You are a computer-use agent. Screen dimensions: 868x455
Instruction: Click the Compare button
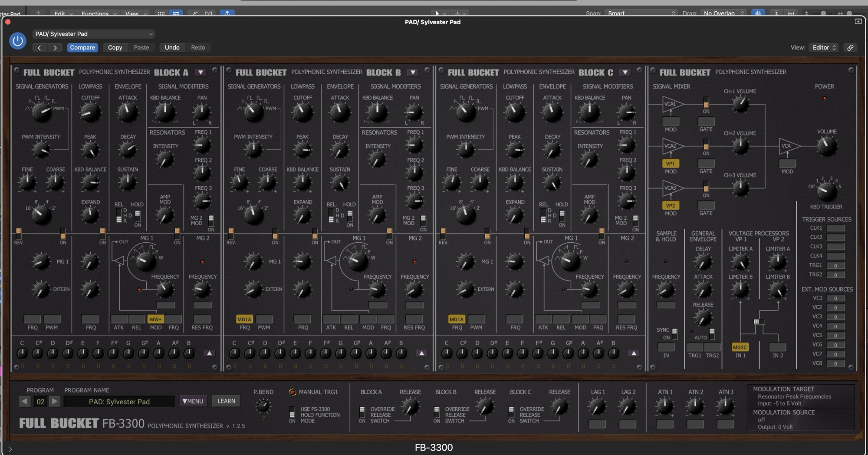coord(82,48)
